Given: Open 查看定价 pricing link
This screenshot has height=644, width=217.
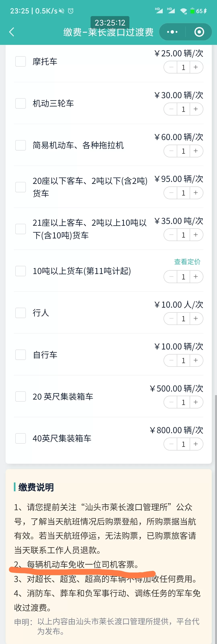Looking at the screenshot, I should [x=187, y=262].
